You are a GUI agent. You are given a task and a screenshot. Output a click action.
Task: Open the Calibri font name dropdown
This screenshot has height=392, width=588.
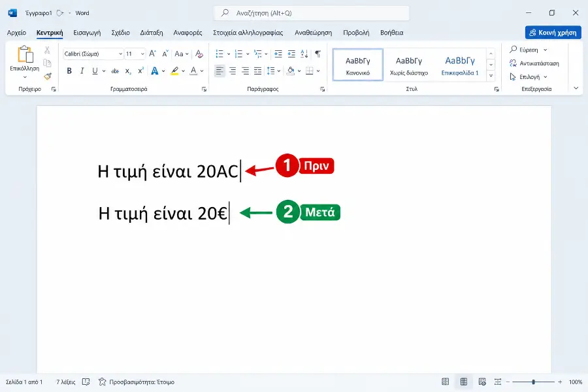click(x=120, y=54)
